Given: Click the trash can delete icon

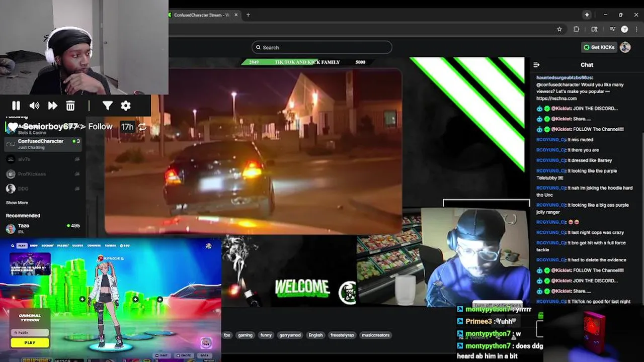Looking at the screenshot, I should click(70, 106).
